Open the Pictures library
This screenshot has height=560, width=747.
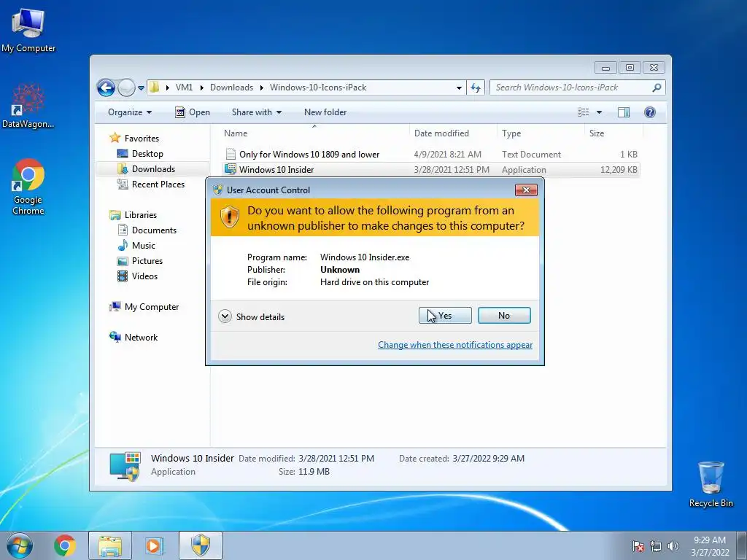(x=147, y=261)
